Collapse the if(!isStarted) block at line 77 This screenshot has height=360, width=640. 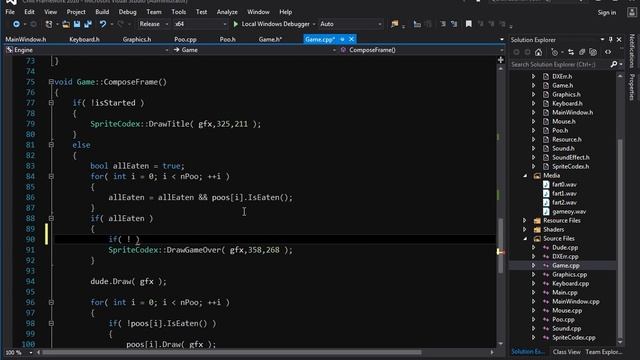(x=51, y=103)
